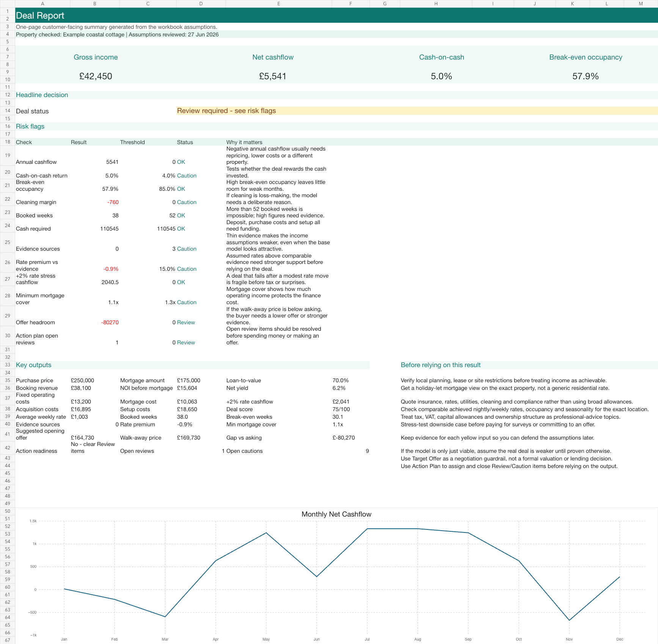Select the 'Treat tax, VAT' advice line
658x644 pixels.
point(510,417)
